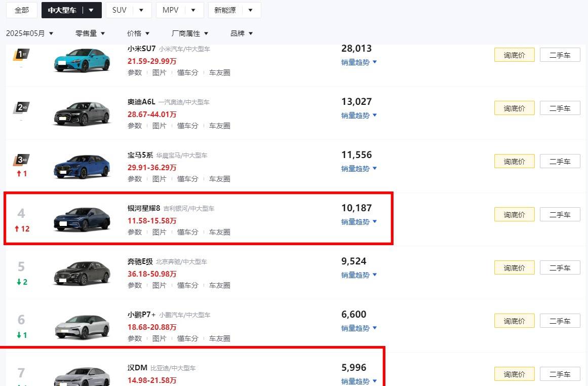588x386 pixels.
Task: Open the 品牌 filter dropdown
Action: (x=242, y=33)
